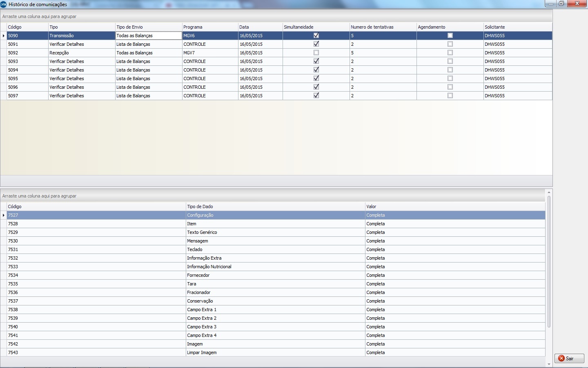Click Todas as Balanças cell in row 5090
The image size is (588, 368).
coord(149,36)
